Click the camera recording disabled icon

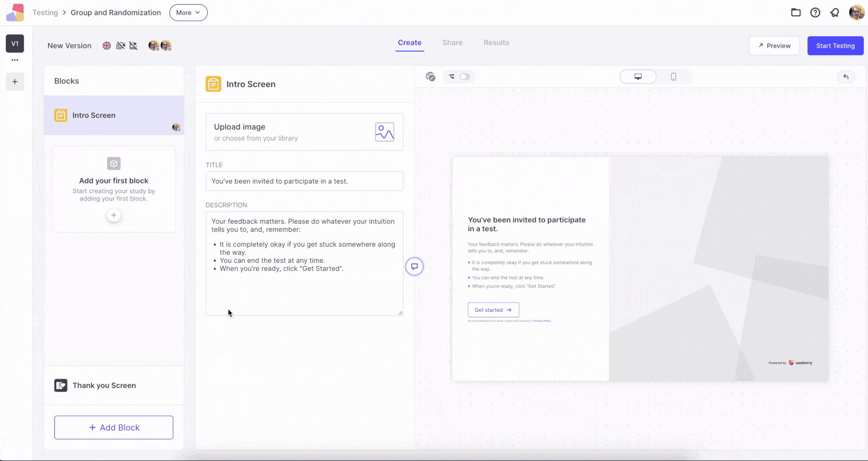click(120, 45)
